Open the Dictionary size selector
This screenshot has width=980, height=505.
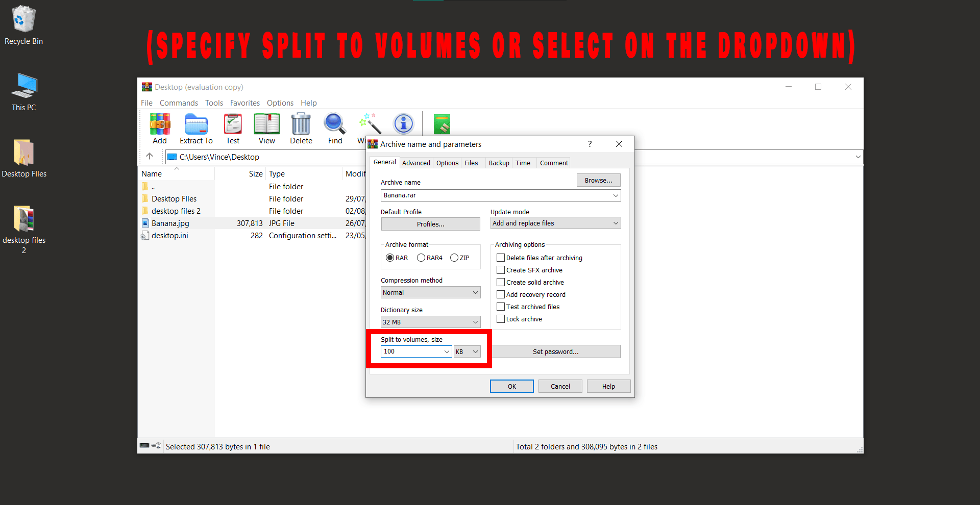pyautogui.click(x=430, y=322)
